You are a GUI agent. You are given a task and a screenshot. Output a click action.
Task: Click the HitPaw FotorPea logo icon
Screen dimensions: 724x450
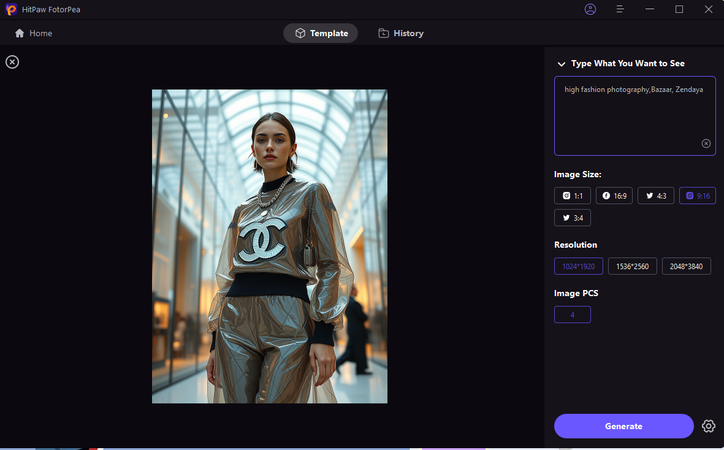click(10, 9)
